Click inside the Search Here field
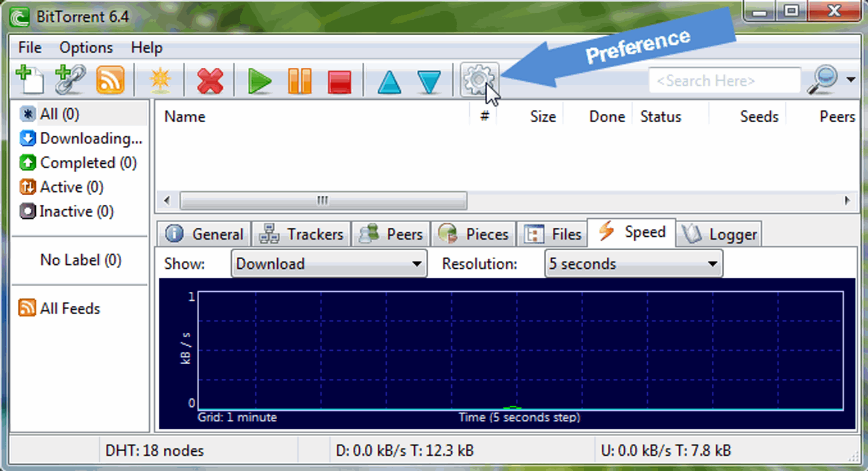Screen dimensions: 868x471 tap(724, 81)
